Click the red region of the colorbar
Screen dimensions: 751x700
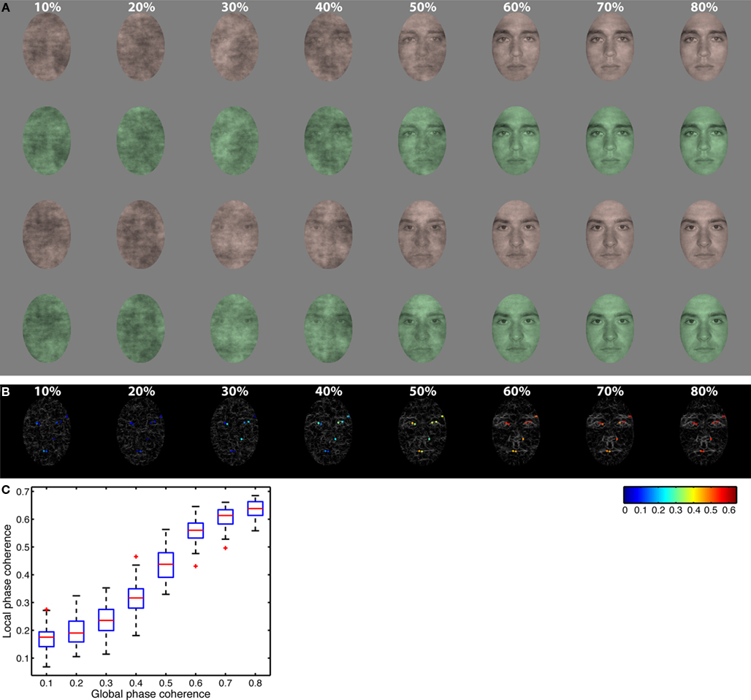pos(723,495)
